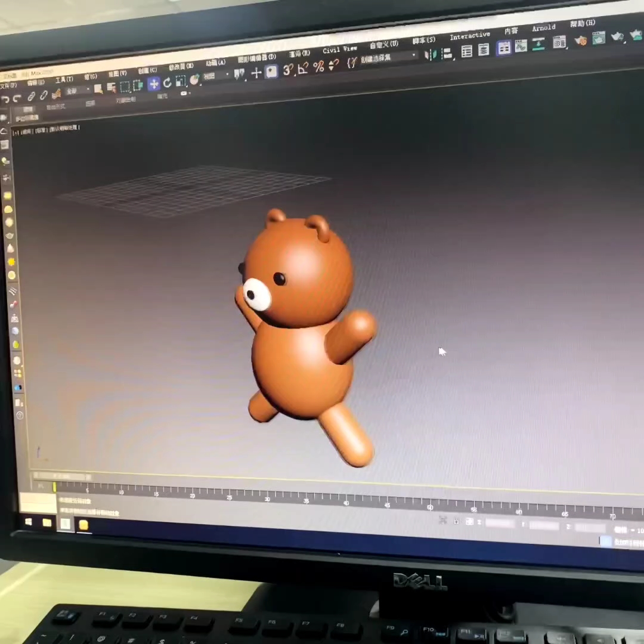Open the 组(G) menu

[x=91, y=76]
